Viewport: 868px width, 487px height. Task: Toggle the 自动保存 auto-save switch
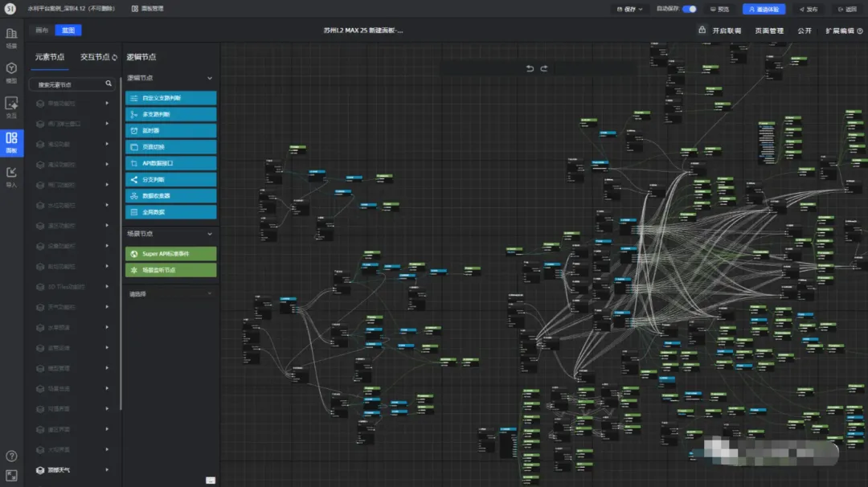click(689, 9)
